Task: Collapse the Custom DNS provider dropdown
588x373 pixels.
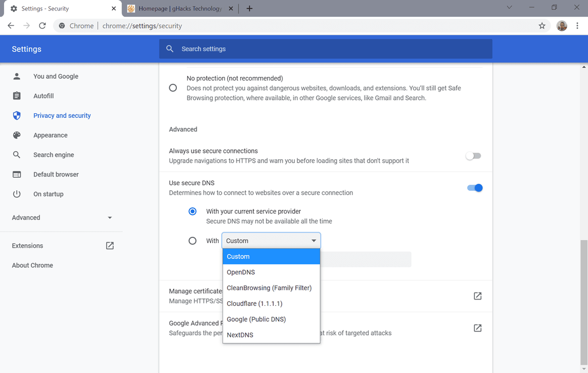Action: (x=314, y=241)
